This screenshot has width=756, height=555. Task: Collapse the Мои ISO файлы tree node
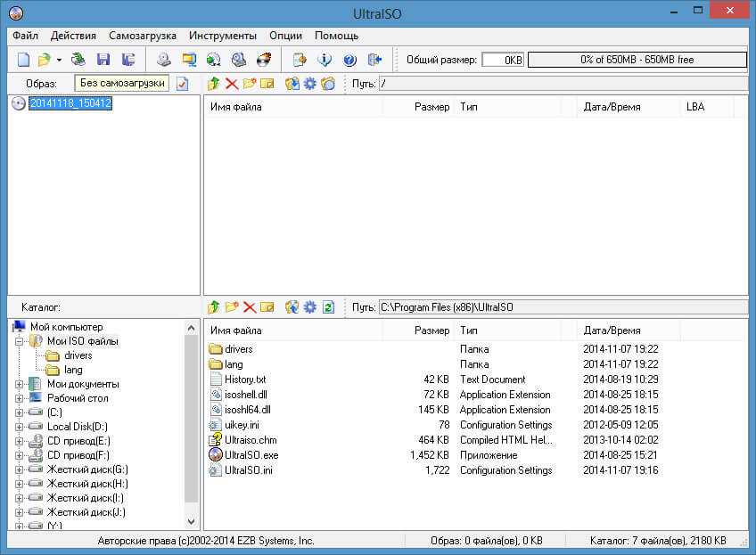(20, 341)
